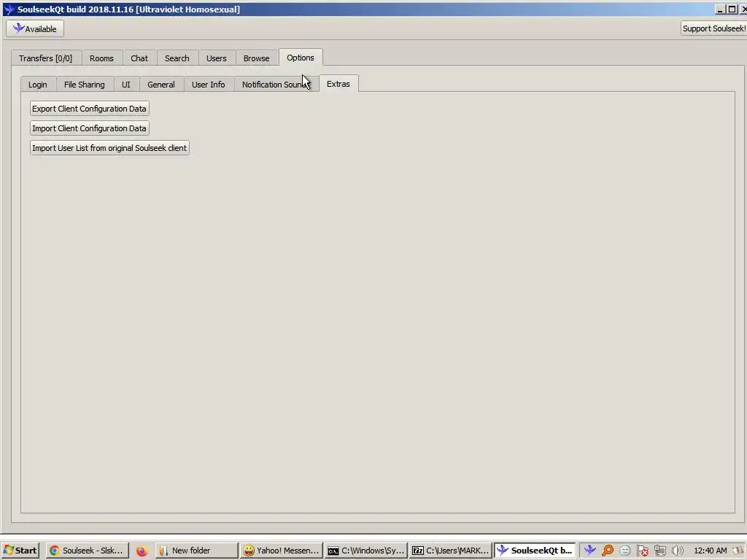Open Yahoo! Messenger taskbar item

281,551
